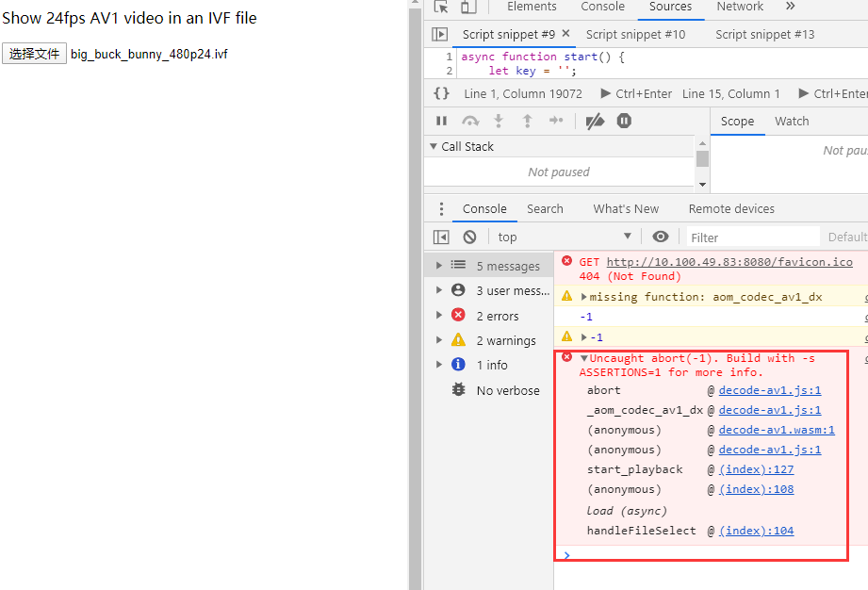This screenshot has height=590, width=868.
Task: Select the drawer Console tab
Action: coord(484,208)
